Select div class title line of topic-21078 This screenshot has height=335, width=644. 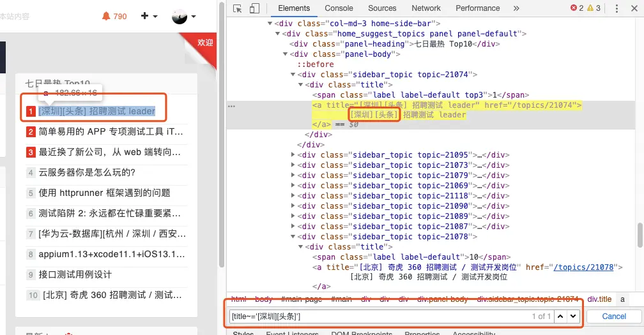point(348,247)
